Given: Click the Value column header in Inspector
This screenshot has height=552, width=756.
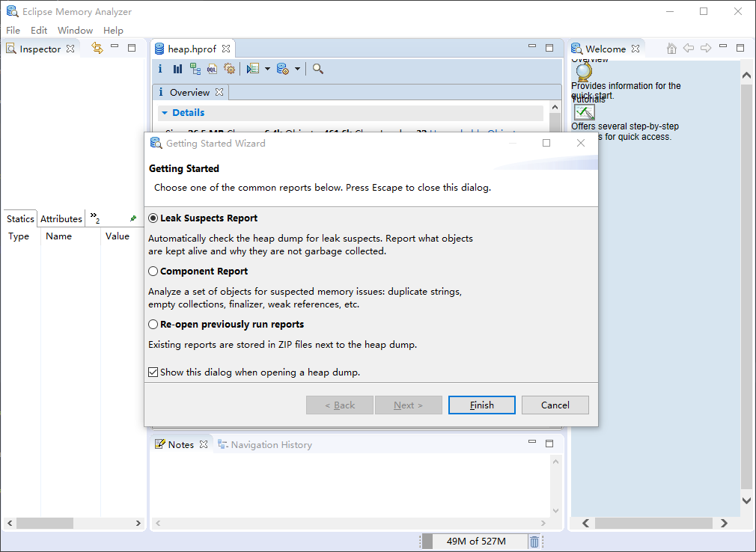Looking at the screenshot, I should pyautogui.click(x=118, y=236).
